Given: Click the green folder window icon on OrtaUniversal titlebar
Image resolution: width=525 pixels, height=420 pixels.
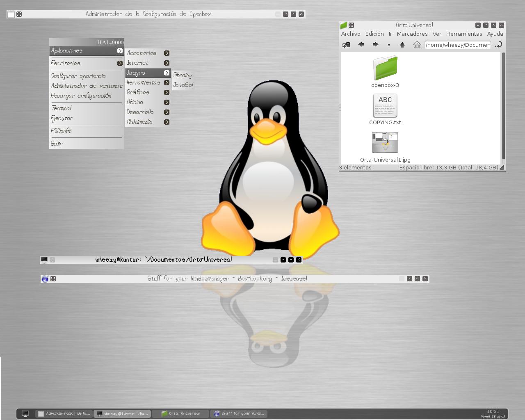Looking at the screenshot, I should pos(344,25).
